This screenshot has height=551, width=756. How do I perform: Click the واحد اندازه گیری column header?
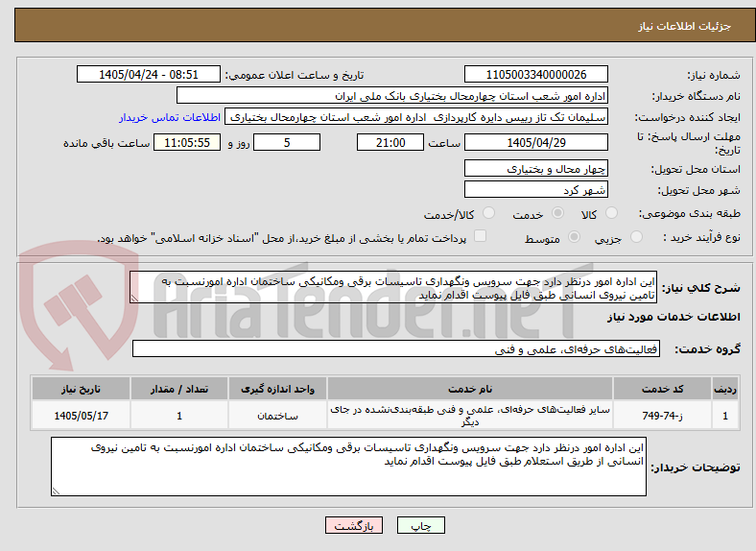(x=277, y=389)
